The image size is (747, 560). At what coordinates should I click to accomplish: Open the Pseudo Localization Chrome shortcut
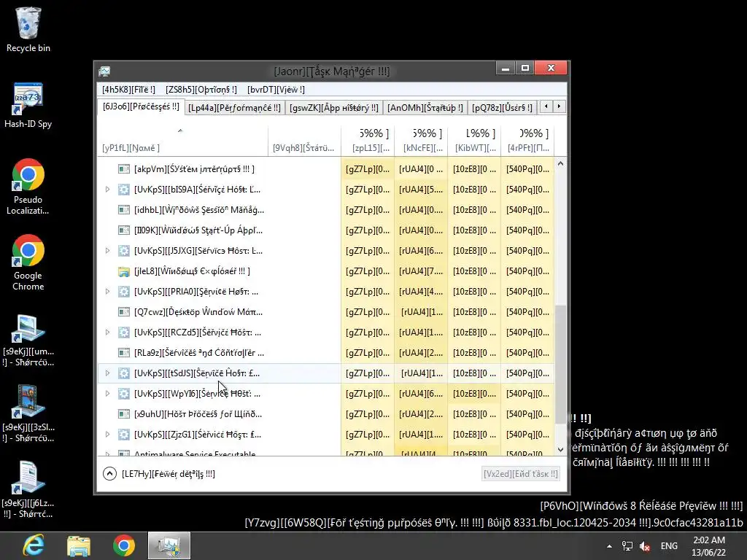click(x=28, y=187)
